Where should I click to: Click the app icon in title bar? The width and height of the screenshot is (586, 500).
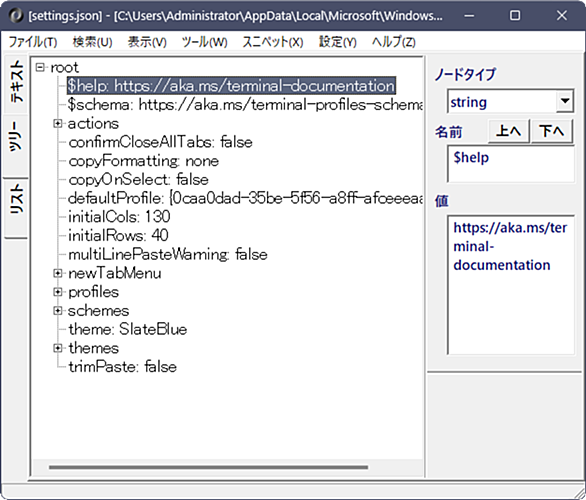16,16
